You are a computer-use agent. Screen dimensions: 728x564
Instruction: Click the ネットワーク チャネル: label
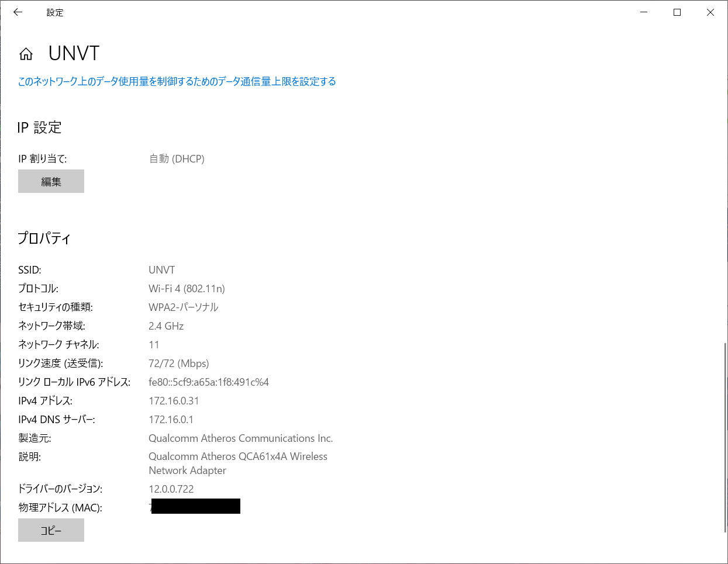[58, 345]
